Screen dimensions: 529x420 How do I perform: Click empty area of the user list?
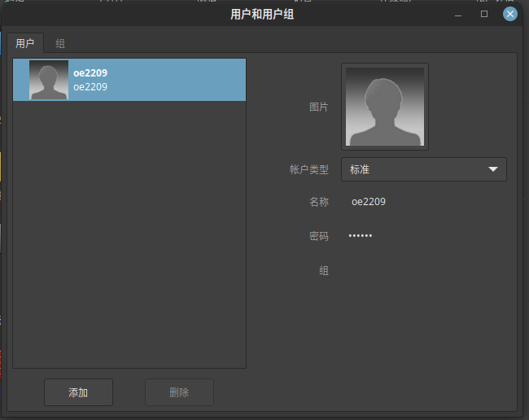(x=129, y=244)
